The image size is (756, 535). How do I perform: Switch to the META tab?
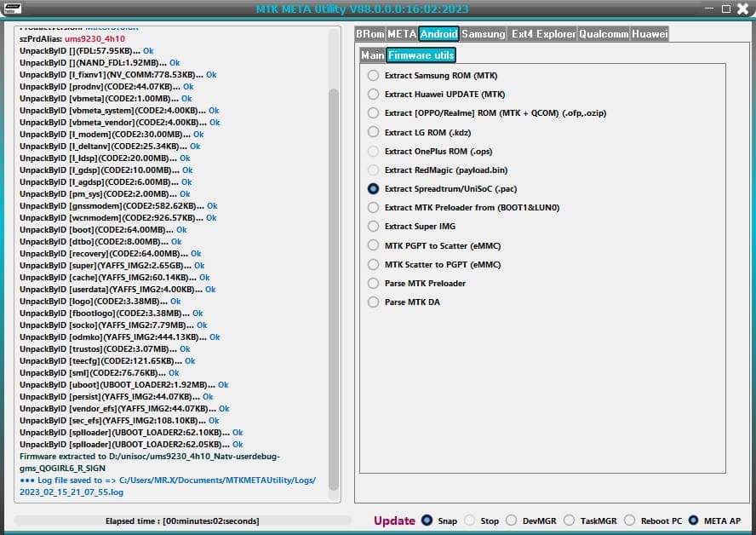coord(402,34)
